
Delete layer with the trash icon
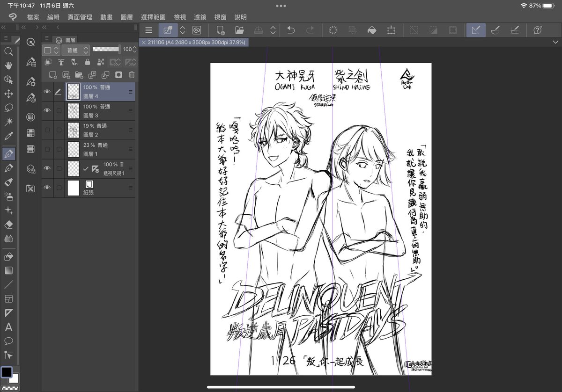coord(132,75)
